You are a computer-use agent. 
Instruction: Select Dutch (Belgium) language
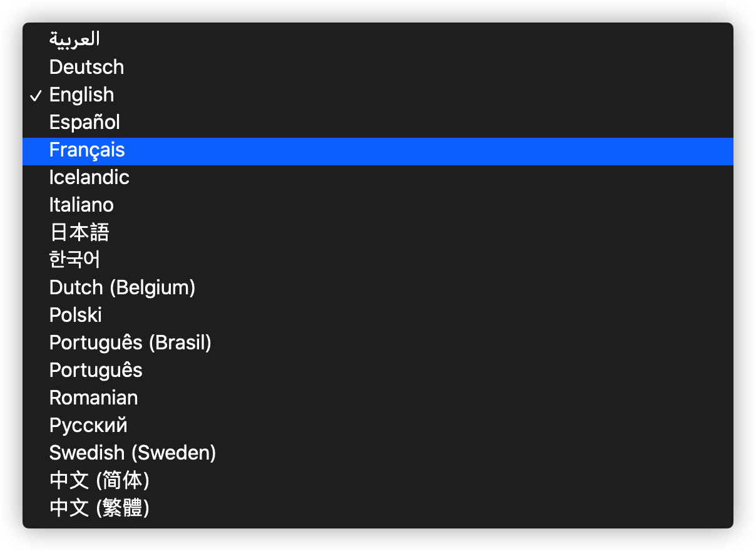[377, 287]
